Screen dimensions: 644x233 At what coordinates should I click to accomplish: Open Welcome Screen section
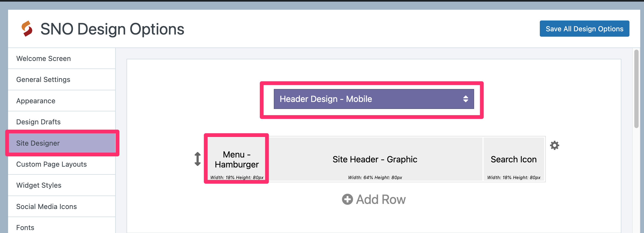click(x=62, y=59)
